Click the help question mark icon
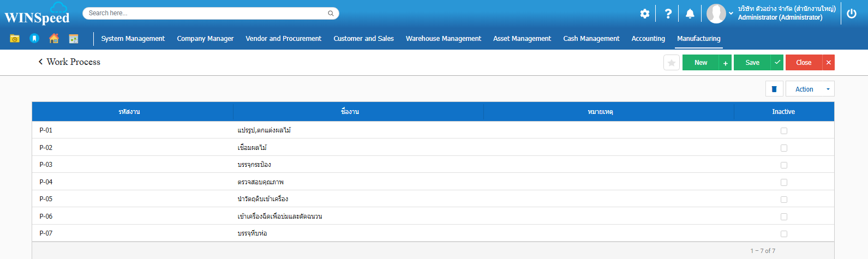 click(x=668, y=14)
